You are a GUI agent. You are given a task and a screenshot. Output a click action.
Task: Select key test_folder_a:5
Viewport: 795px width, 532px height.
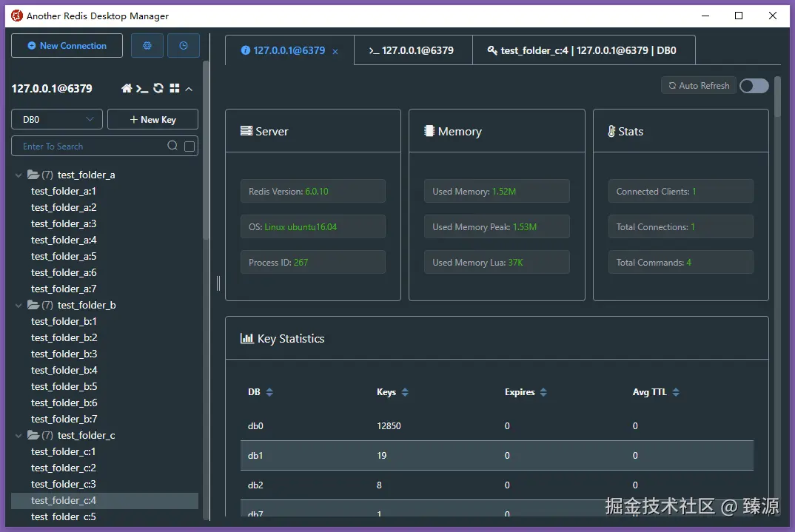[64, 256]
